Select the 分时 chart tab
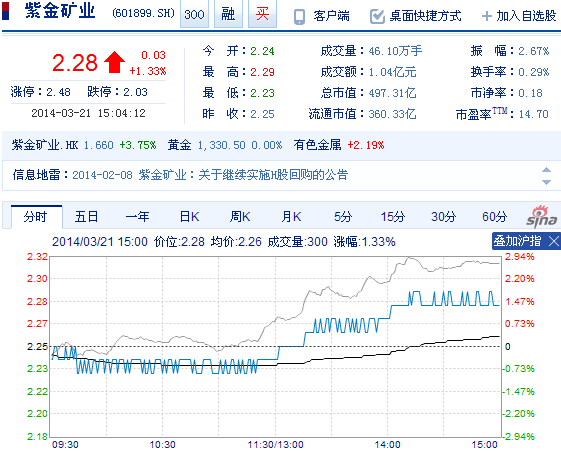 pos(36,217)
